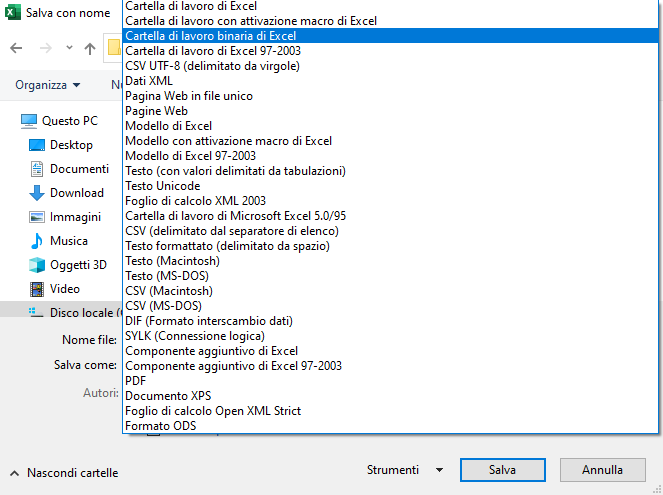Click the Musica note icon
Viewport: 663px width, 495px height.
click(37, 241)
